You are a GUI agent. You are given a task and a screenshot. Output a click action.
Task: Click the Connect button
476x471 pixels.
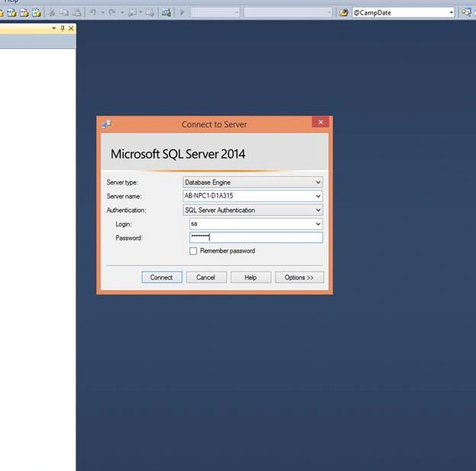(x=162, y=277)
